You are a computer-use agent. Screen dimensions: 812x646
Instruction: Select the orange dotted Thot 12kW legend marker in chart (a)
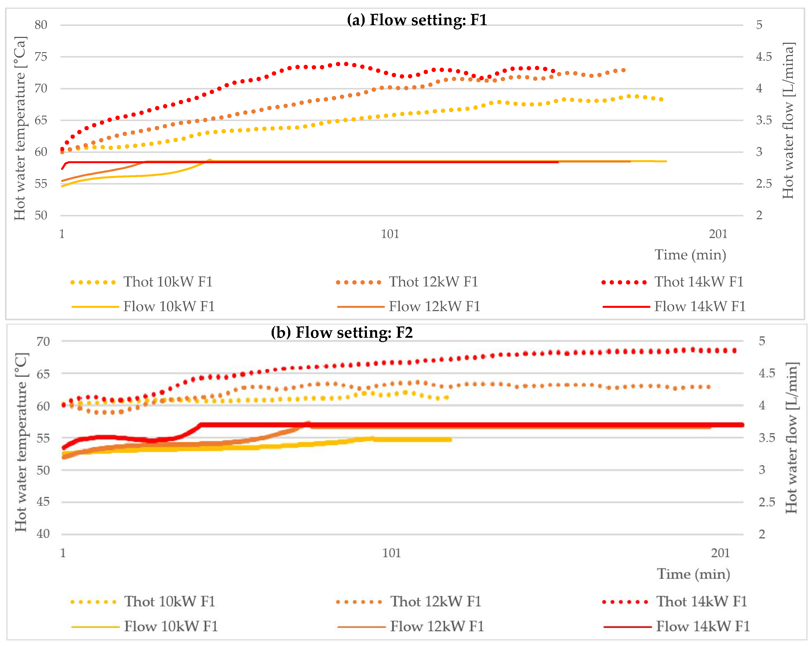click(x=359, y=282)
